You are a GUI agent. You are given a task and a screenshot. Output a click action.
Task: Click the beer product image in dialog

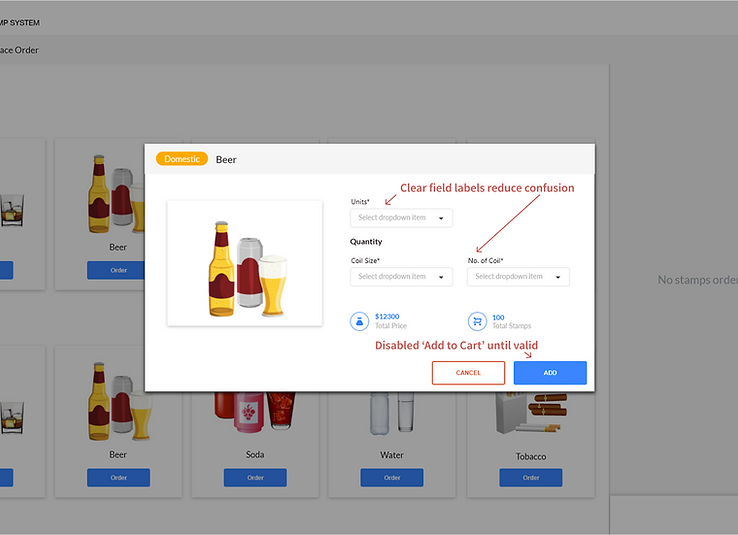245,264
